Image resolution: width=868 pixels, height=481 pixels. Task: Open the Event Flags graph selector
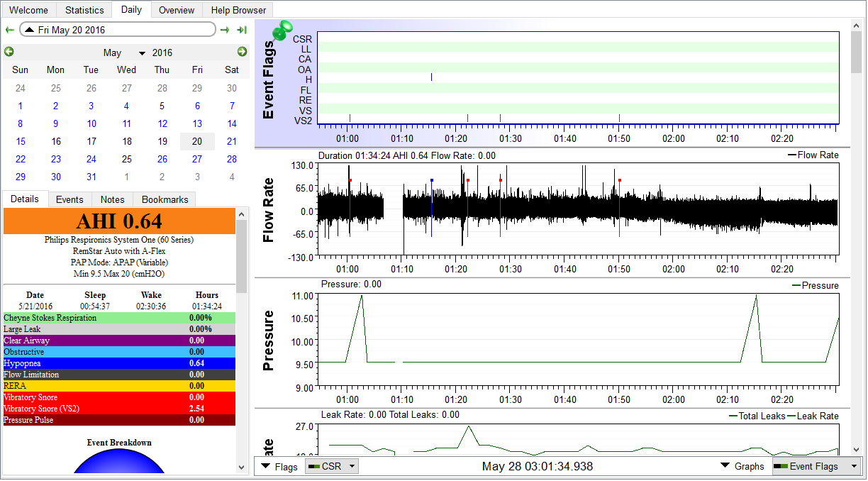(x=816, y=467)
